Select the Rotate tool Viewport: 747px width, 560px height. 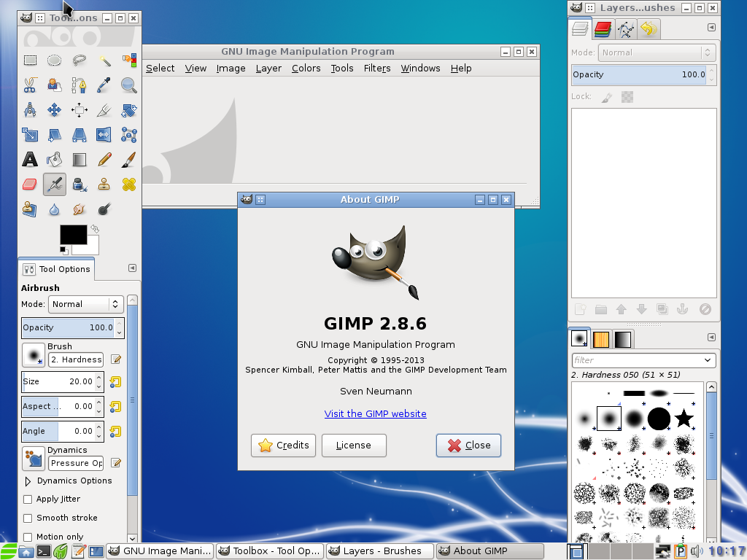128,110
